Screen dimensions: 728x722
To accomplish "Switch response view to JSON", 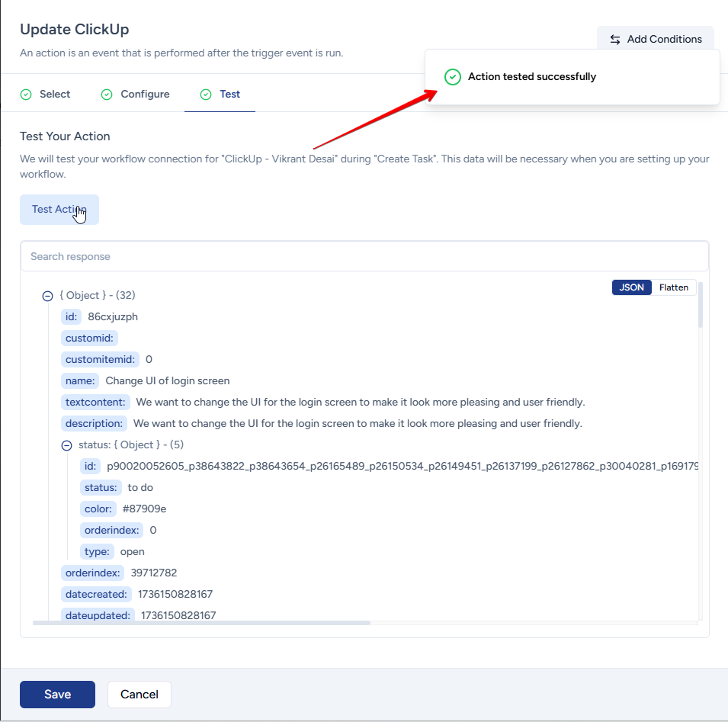I will click(631, 287).
